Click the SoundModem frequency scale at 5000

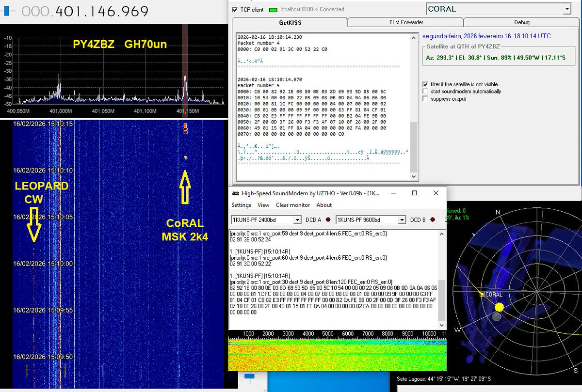329,334
